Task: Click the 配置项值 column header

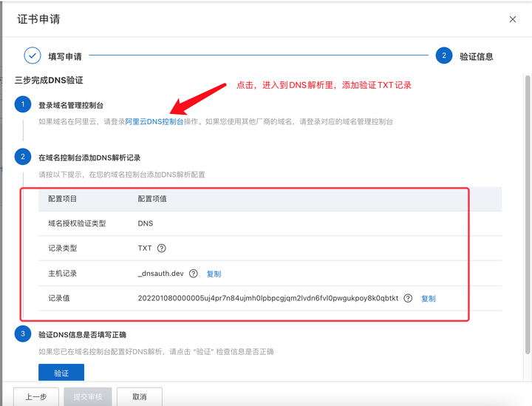Action: pyautogui.click(x=152, y=199)
